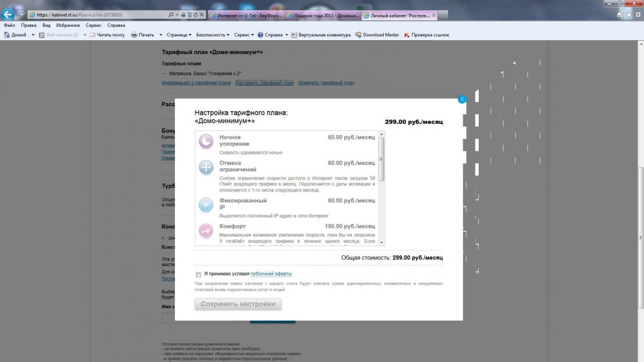Open the публичной оферты link
The image size is (644, 362).
271,274
